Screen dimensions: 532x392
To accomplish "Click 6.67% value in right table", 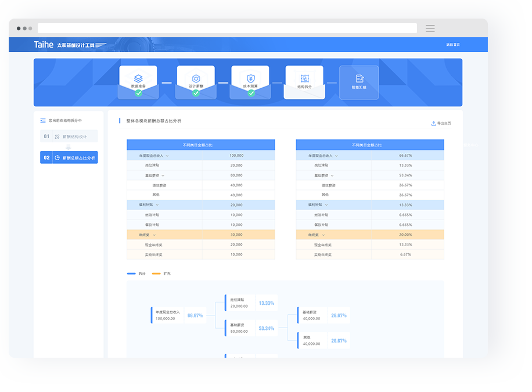I will pos(405,254).
